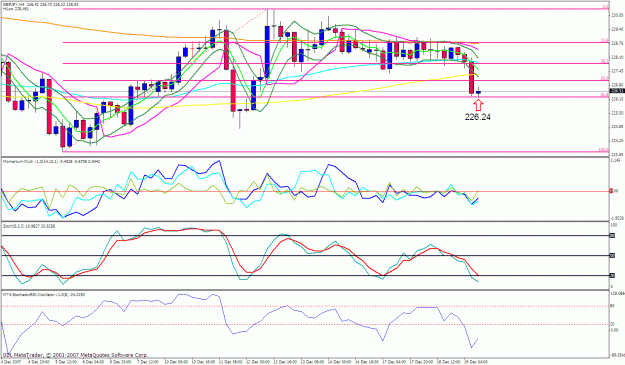Image resolution: width=625 pixels, height=365 pixels.
Task: Click the 17 Dec 04:00 time label
Action: coord(394,362)
